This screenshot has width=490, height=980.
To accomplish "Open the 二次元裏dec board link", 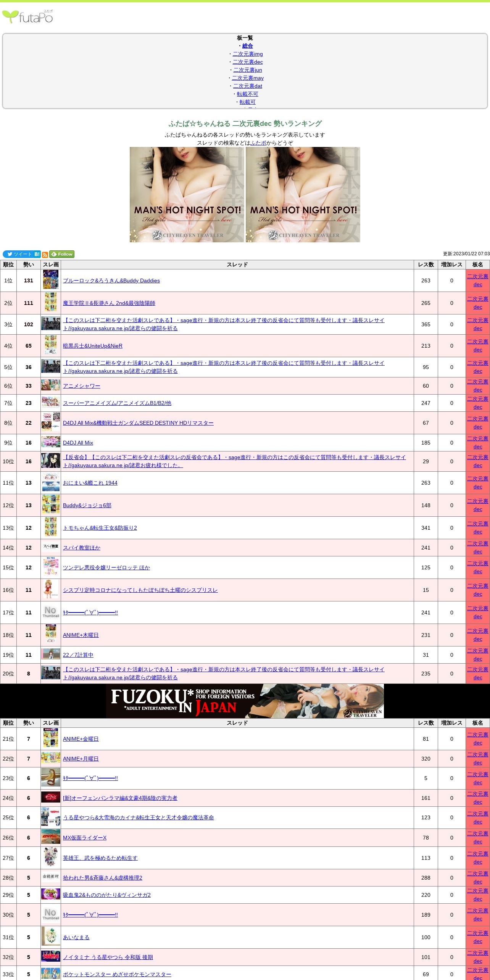I will (x=248, y=62).
